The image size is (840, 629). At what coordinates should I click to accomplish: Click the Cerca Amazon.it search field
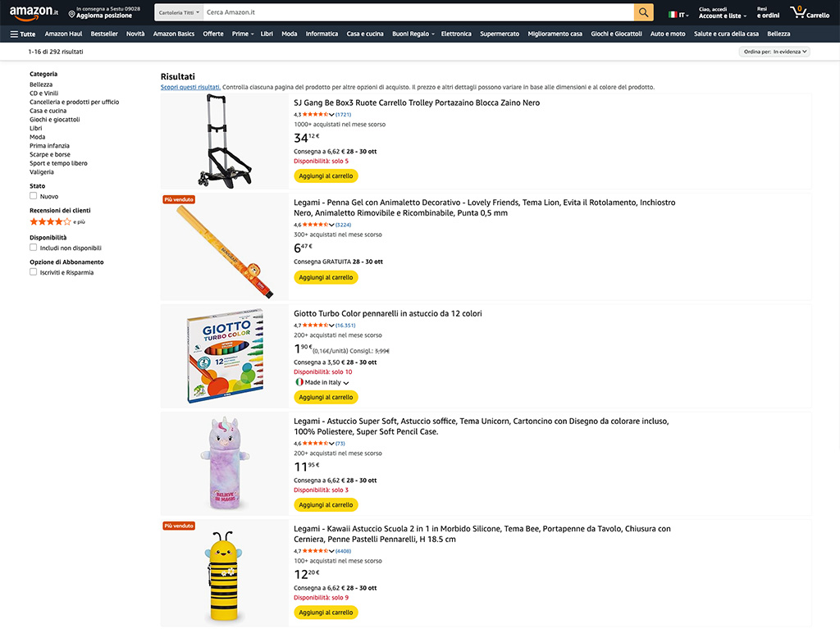[x=418, y=12]
